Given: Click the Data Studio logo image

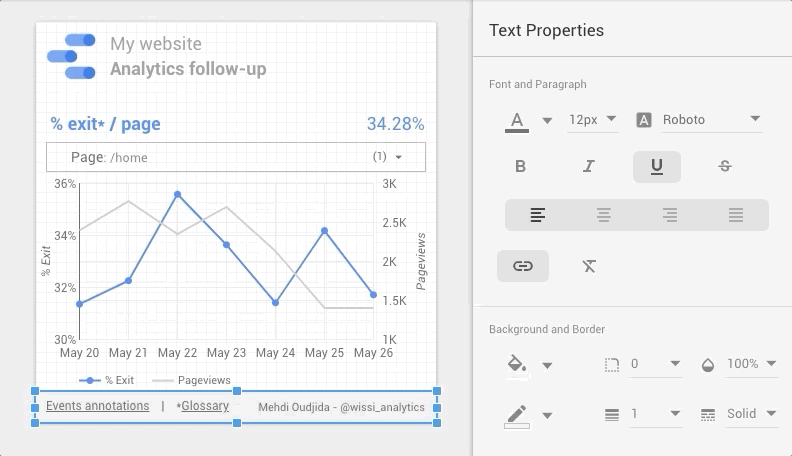Looking at the screenshot, I should pyautogui.click(x=71, y=56).
